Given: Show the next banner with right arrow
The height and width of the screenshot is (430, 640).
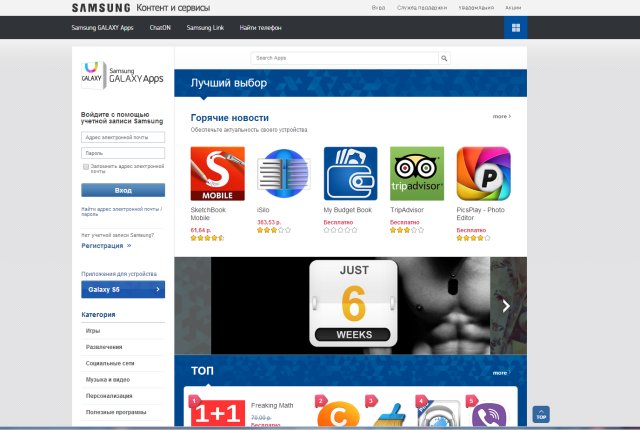Looking at the screenshot, I should click(x=506, y=306).
